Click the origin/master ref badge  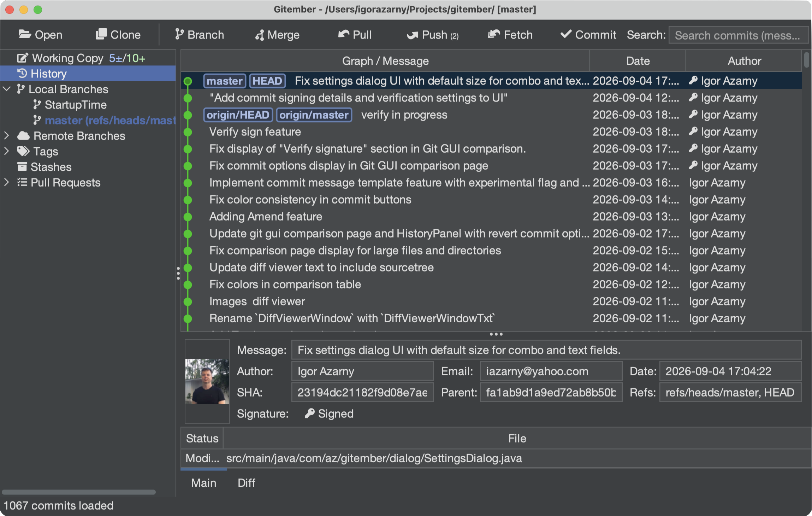(314, 115)
